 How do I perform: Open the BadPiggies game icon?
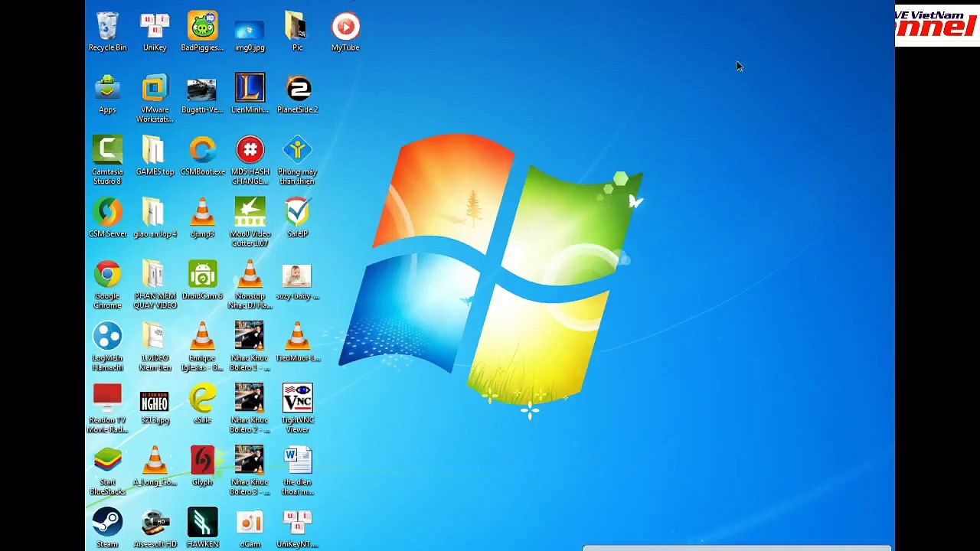202,31
